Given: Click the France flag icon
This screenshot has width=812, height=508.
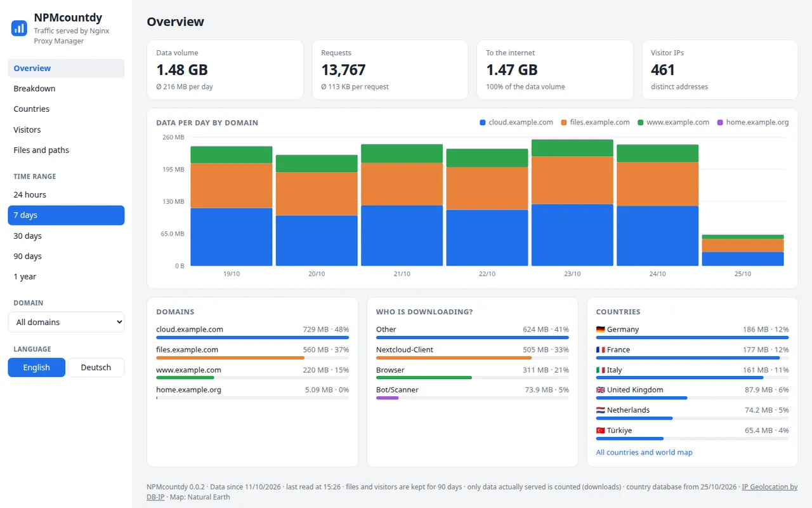Looking at the screenshot, I should (x=601, y=350).
